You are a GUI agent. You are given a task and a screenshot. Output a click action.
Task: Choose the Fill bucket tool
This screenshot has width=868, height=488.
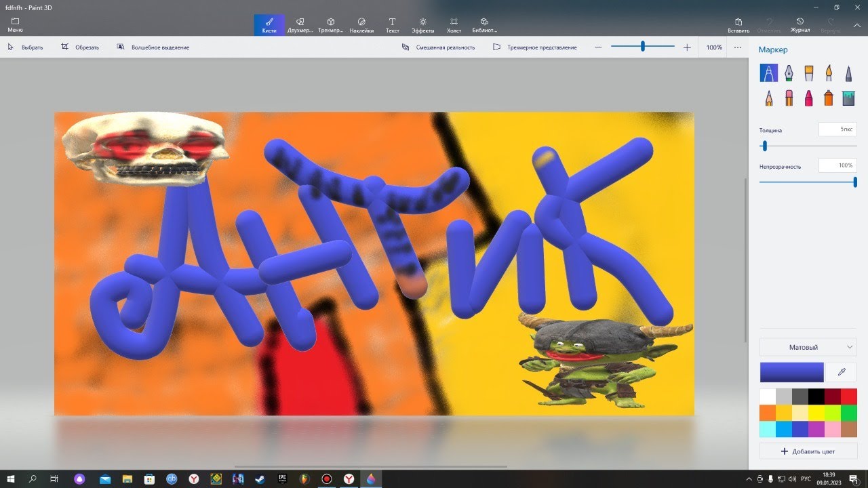coord(848,98)
